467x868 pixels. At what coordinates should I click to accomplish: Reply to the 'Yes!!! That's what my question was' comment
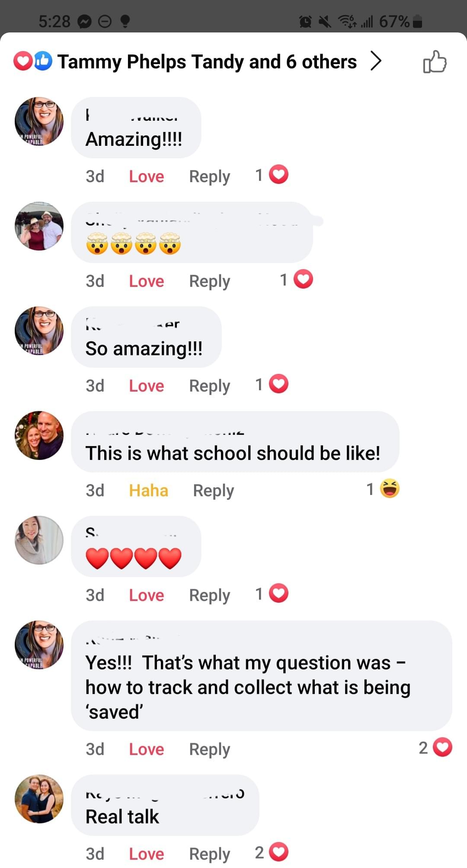pos(209,749)
